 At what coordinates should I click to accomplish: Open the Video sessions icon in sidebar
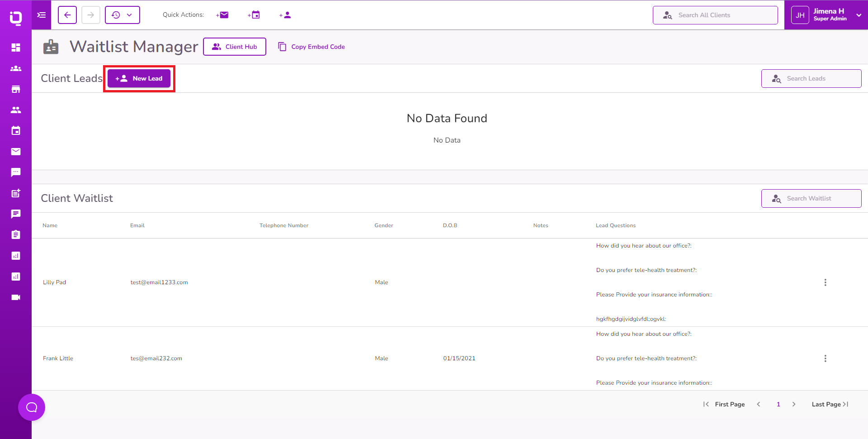click(16, 297)
